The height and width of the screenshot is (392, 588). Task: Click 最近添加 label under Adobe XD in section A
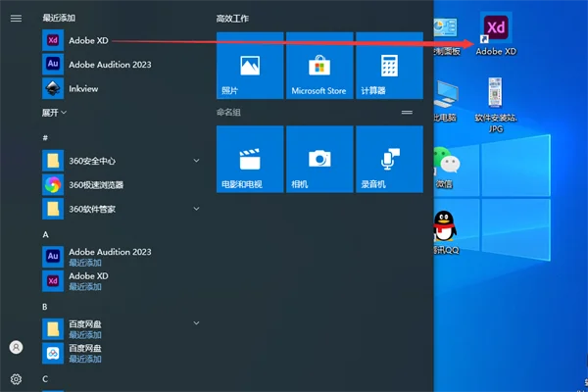click(84, 286)
